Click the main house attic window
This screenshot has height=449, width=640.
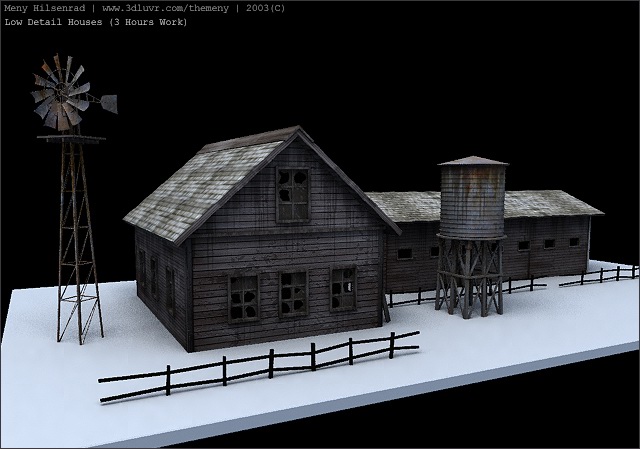tap(293, 194)
